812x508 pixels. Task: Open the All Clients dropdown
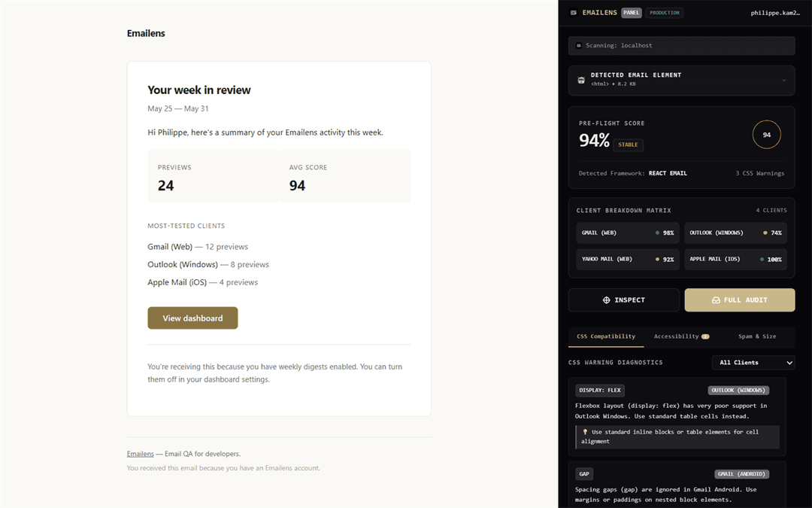(753, 362)
